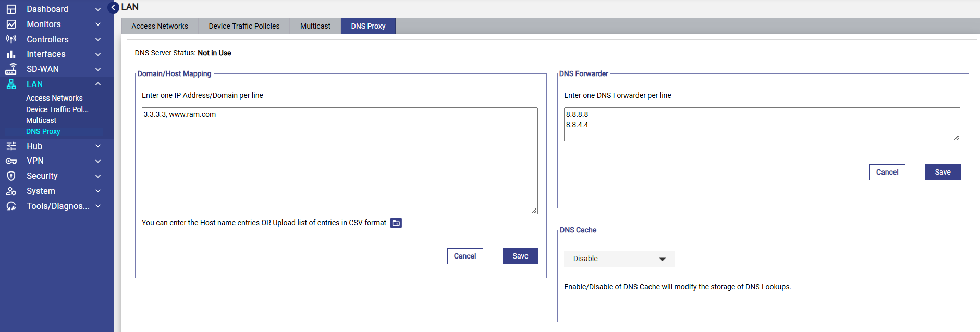Image resolution: width=980 pixels, height=332 pixels.
Task: Cancel the DNS Forwarder changes
Action: [887, 173]
